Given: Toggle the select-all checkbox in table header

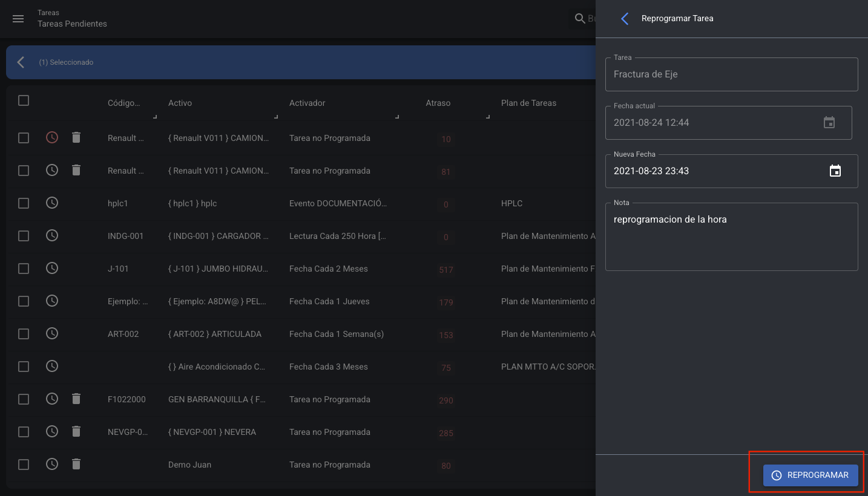Looking at the screenshot, I should [24, 100].
